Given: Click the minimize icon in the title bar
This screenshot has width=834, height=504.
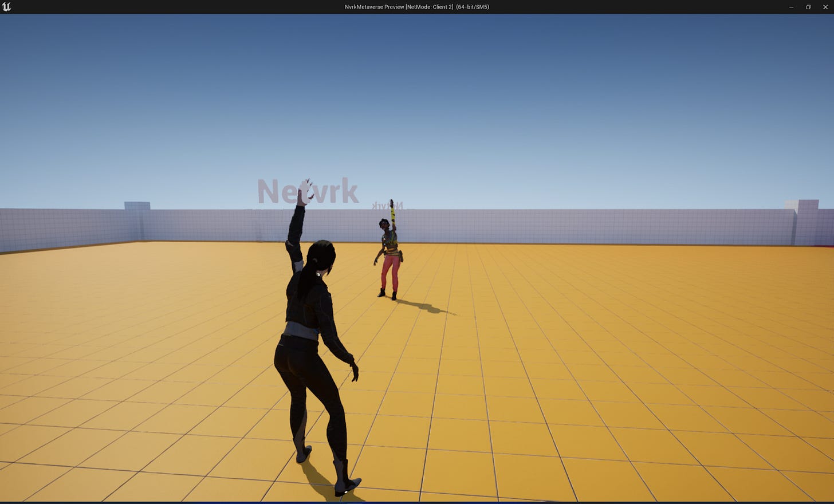Looking at the screenshot, I should pyautogui.click(x=791, y=7).
